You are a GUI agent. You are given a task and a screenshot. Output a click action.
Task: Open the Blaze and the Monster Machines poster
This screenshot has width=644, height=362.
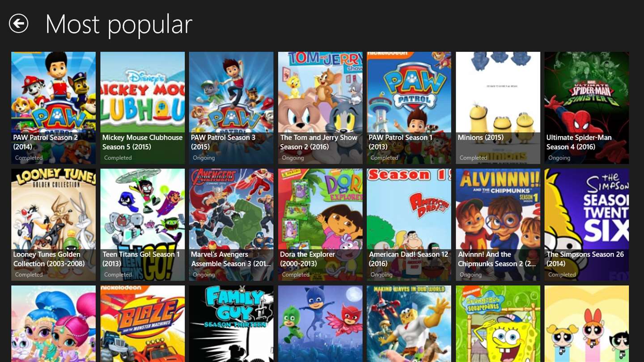tap(142, 324)
